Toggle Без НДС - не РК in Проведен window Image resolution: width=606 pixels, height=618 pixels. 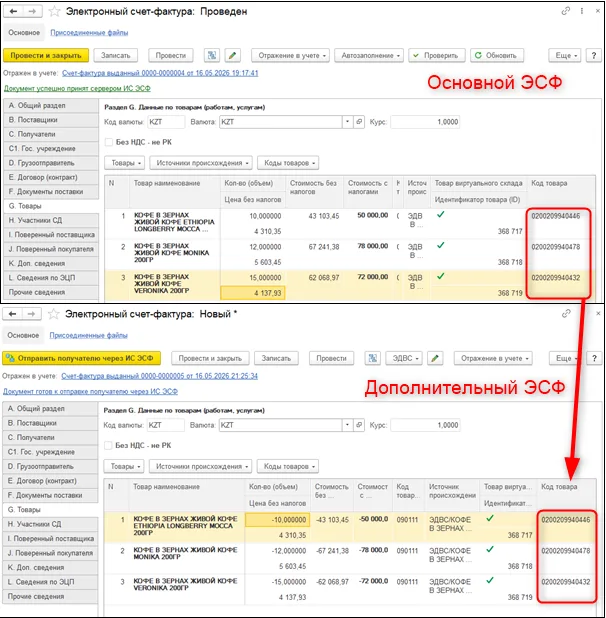[108, 142]
